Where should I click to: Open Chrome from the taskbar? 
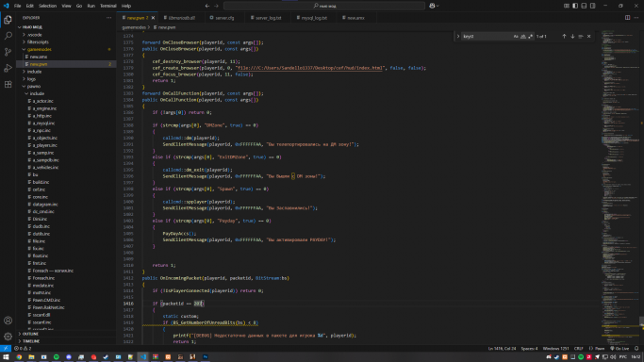pos(19,357)
